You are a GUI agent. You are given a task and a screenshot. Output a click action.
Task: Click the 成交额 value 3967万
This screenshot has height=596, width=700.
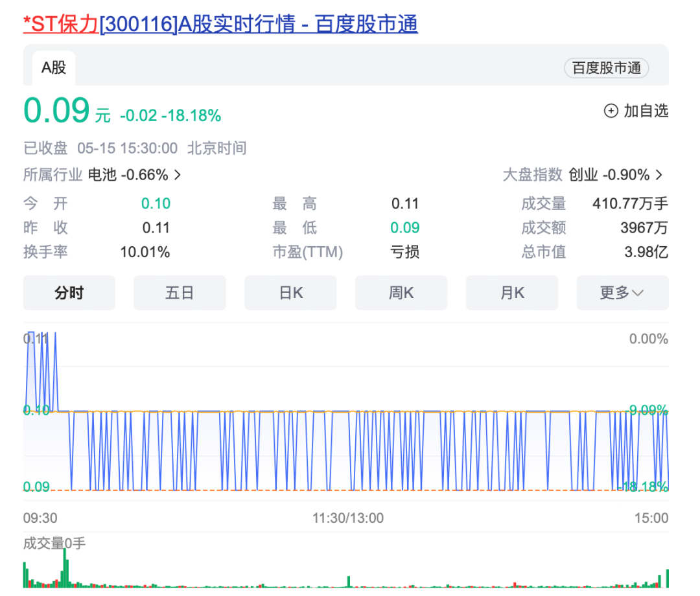pos(644,227)
